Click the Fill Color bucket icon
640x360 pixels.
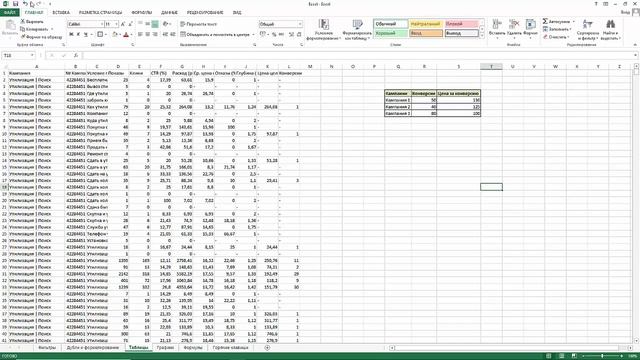tap(115, 35)
